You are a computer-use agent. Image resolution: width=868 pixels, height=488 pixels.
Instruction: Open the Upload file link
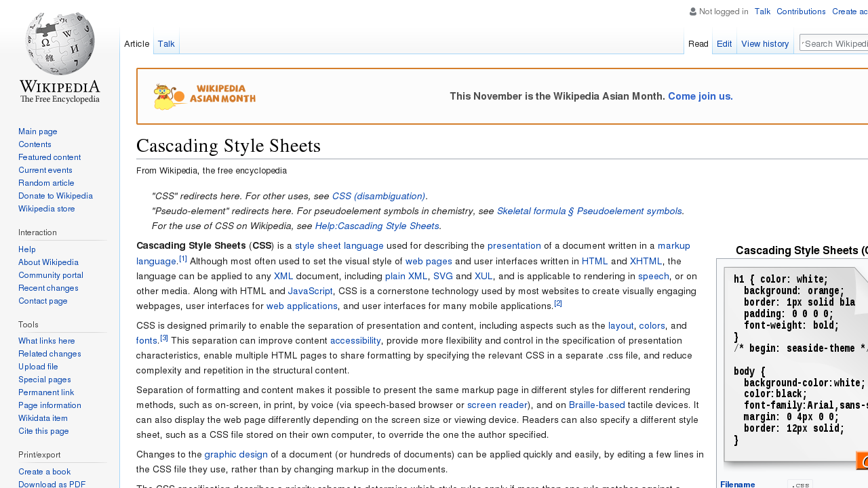coord(38,367)
